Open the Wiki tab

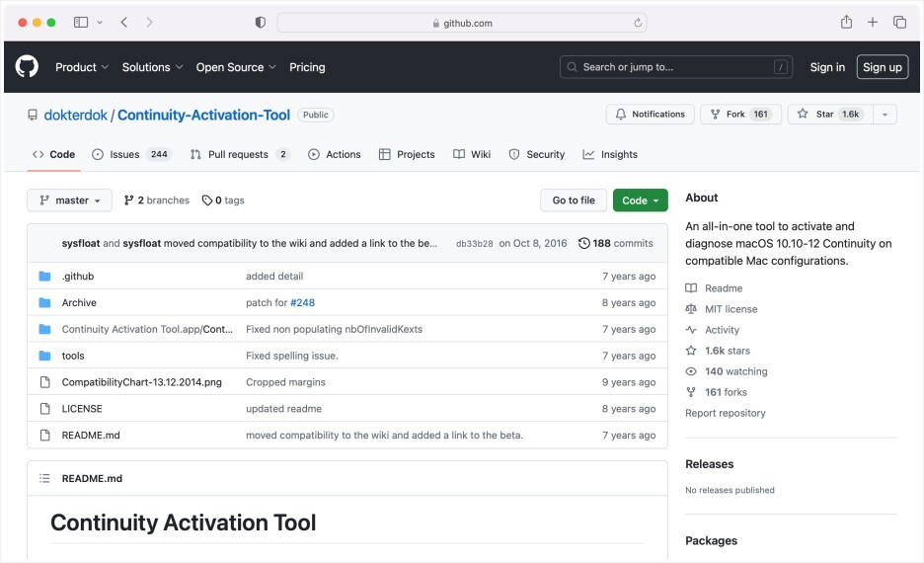472,154
